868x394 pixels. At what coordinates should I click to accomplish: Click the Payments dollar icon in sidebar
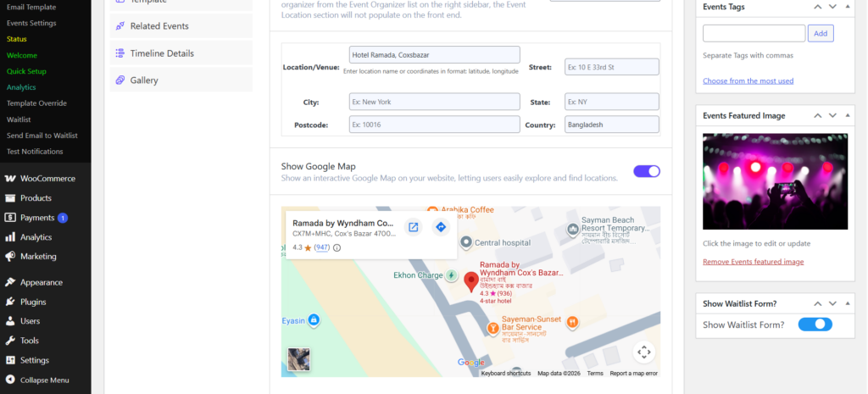[x=10, y=218]
